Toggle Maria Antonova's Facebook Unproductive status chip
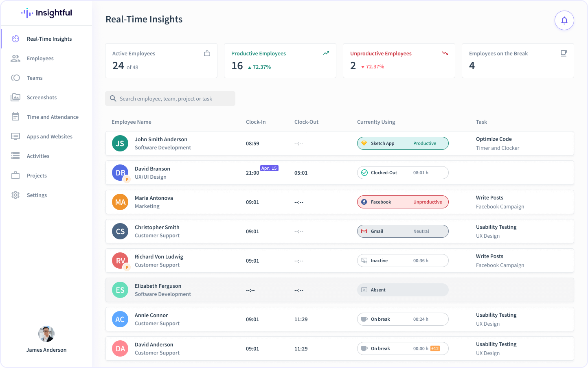Image resolution: width=588 pixels, height=368 pixels. coord(402,202)
